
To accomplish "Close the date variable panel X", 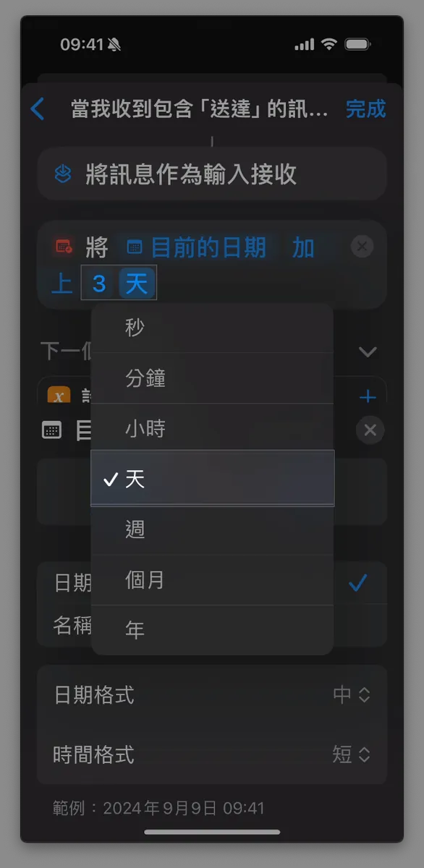I will pos(370,430).
